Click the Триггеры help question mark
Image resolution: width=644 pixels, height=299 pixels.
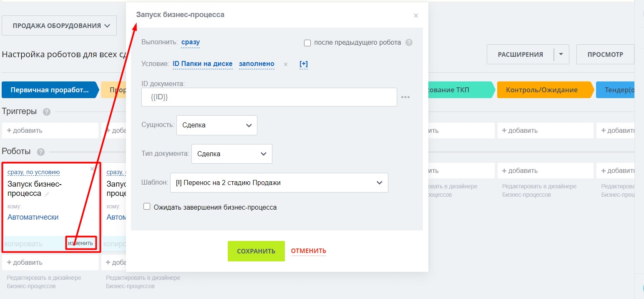click(47, 112)
